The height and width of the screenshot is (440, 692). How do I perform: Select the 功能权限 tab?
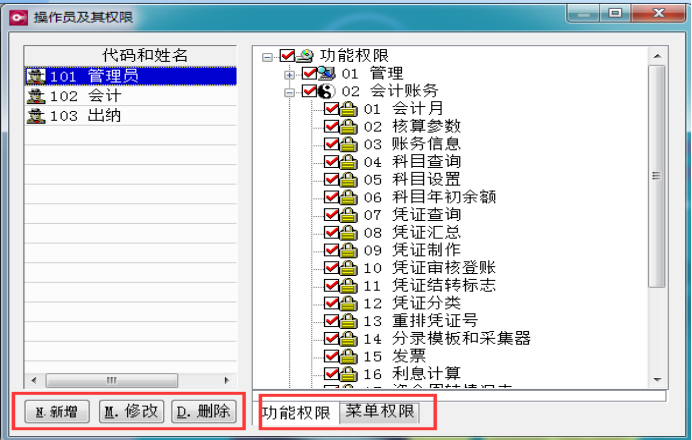pyautogui.click(x=296, y=412)
